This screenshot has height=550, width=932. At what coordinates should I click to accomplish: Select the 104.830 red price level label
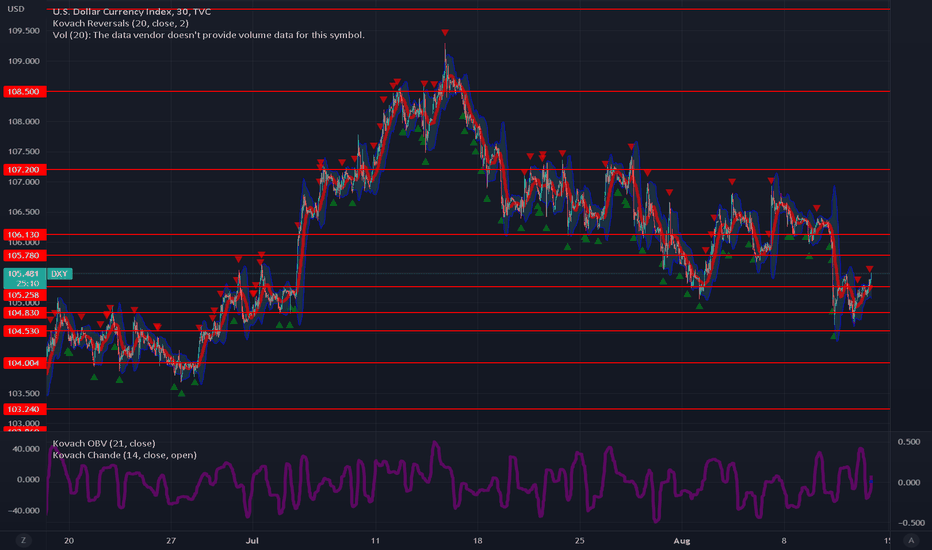[24, 312]
